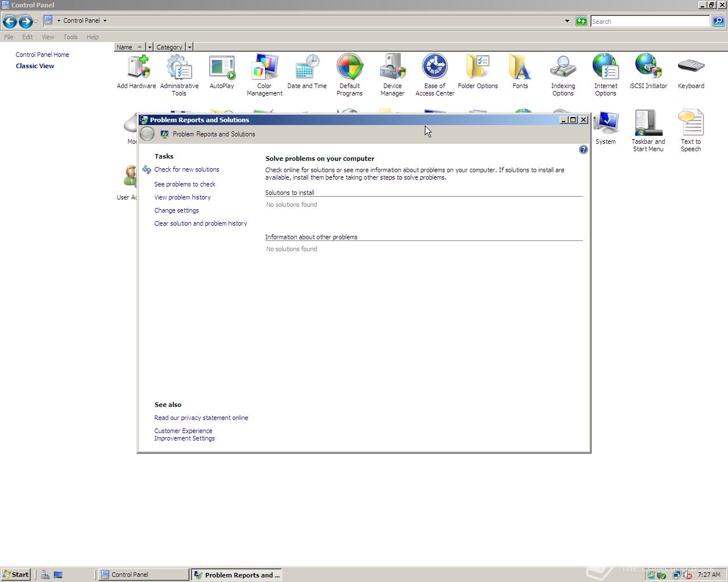Open Ease of Access Center icon
Viewport: 728px width, 582px height.
click(435, 76)
